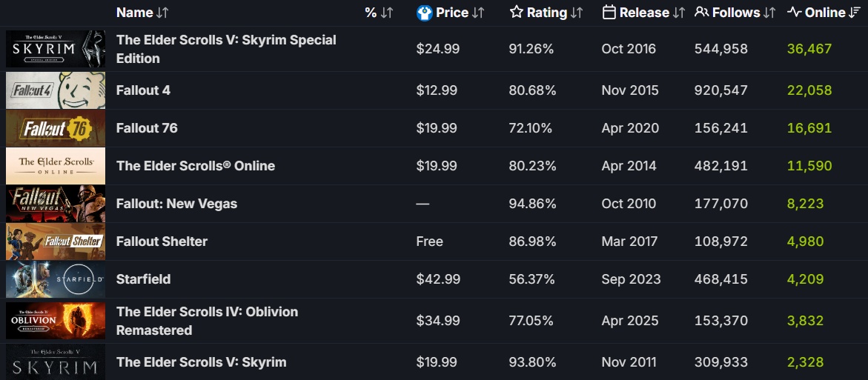Click sort arrows next to Online header
Screen dimensions: 868x380
tap(855, 13)
